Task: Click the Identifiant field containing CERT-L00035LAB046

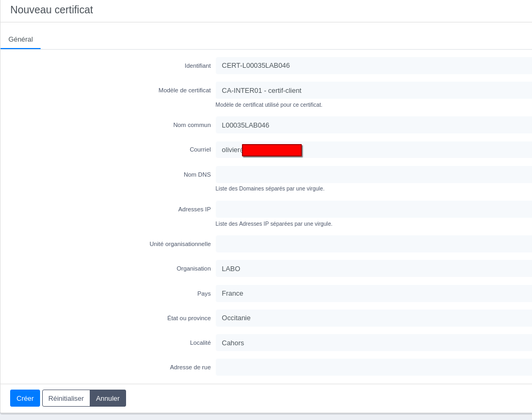Action: [x=373, y=66]
